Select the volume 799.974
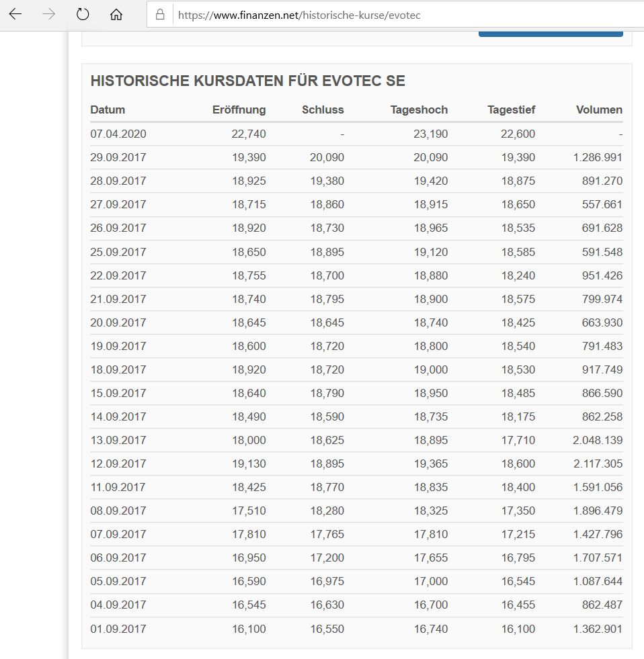Image resolution: width=644 pixels, height=659 pixels. pos(602,299)
